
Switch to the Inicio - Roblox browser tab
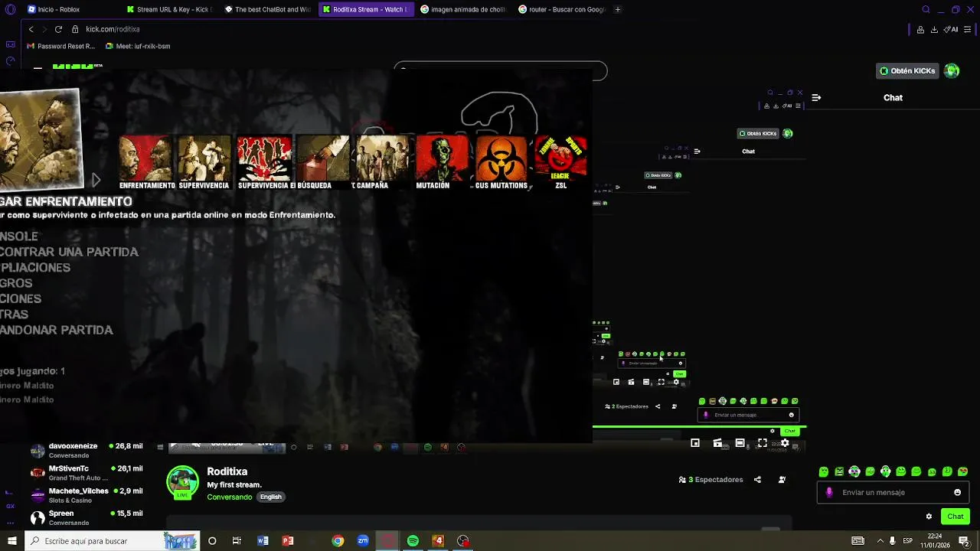coord(57,9)
